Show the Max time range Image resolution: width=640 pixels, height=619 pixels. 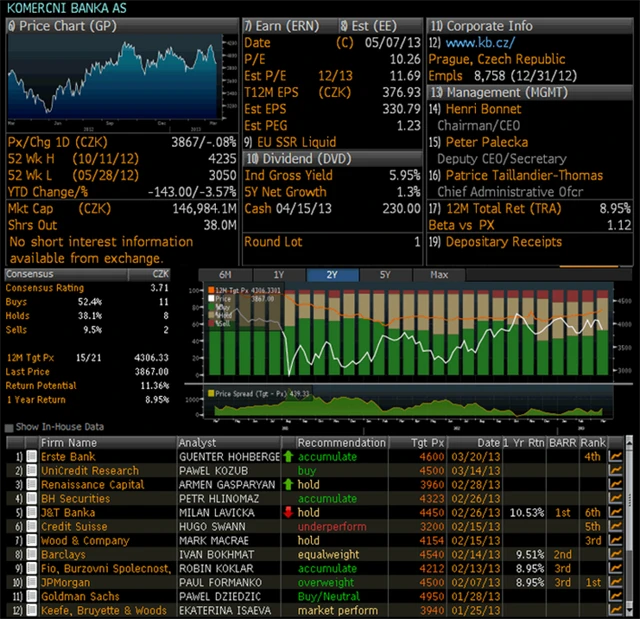(x=439, y=275)
